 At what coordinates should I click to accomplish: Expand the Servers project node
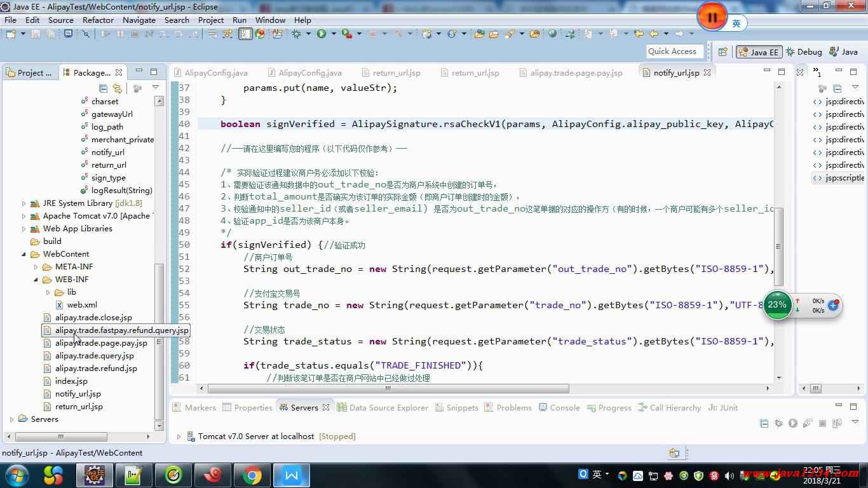tap(12, 419)
